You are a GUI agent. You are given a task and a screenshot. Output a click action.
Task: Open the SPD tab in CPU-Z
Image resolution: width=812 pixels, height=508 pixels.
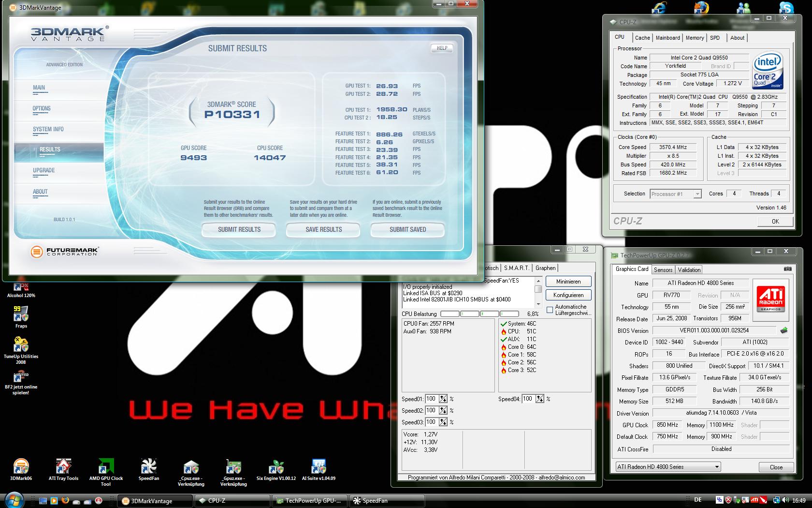(715, 38)
